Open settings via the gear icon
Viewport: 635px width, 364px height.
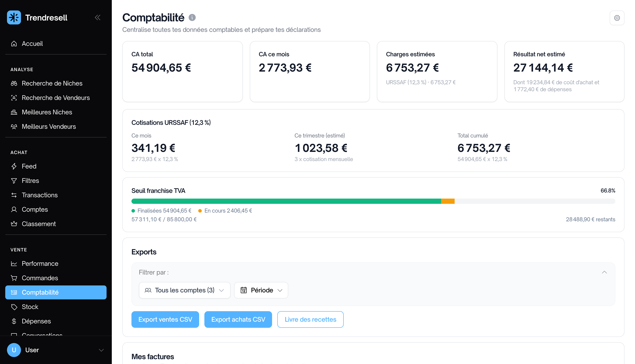coord(617,18)
